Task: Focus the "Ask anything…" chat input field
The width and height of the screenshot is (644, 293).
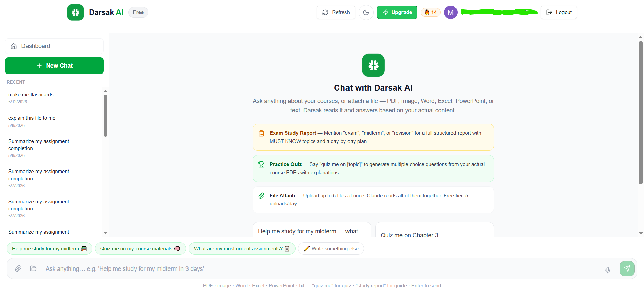Action: (x=322, y=269)
